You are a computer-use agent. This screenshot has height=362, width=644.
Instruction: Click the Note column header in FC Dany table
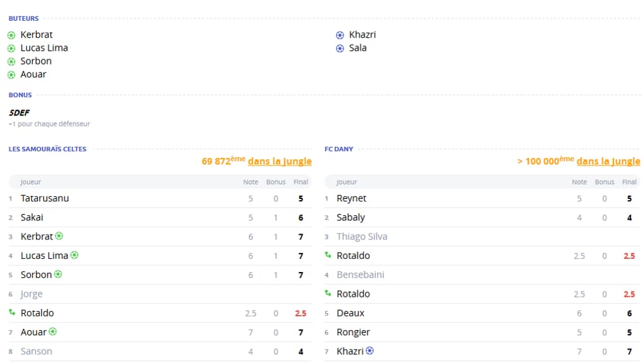[x=579, y=182]
